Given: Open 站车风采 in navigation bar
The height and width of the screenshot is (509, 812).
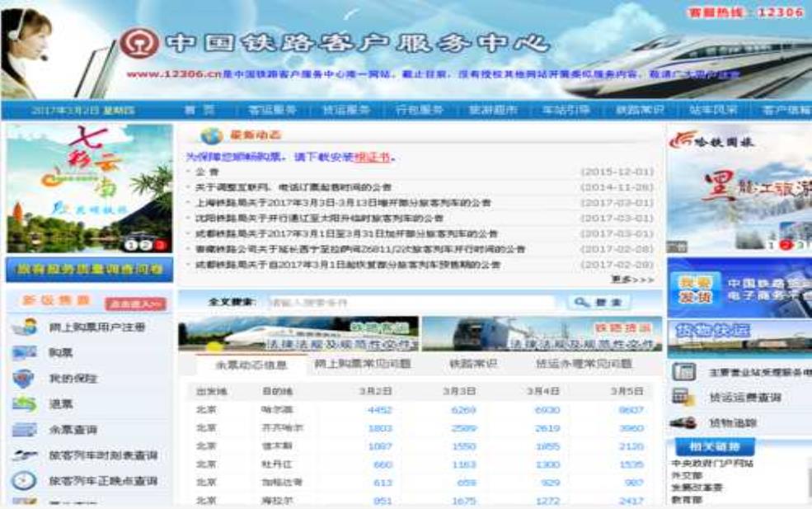Looking at the screenshot, I should (x=713, y=110).
